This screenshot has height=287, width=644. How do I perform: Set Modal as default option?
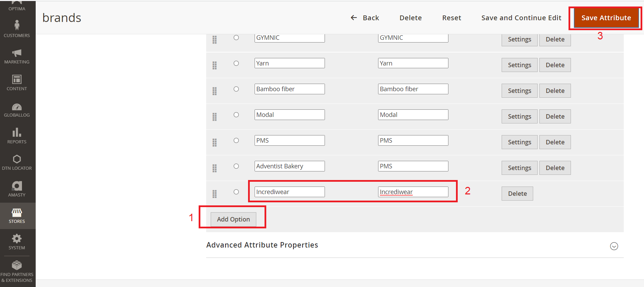[236, 115]
